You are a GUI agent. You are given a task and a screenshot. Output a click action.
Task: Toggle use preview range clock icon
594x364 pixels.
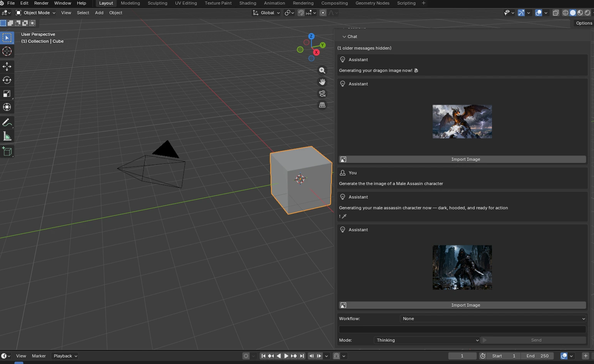pyautogui.click(x=483, y=356)
